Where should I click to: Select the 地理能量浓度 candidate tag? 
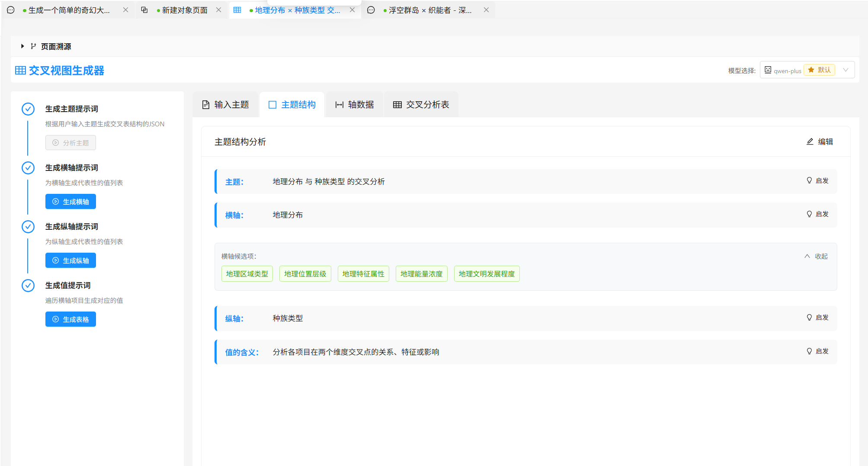pos(421,274)
